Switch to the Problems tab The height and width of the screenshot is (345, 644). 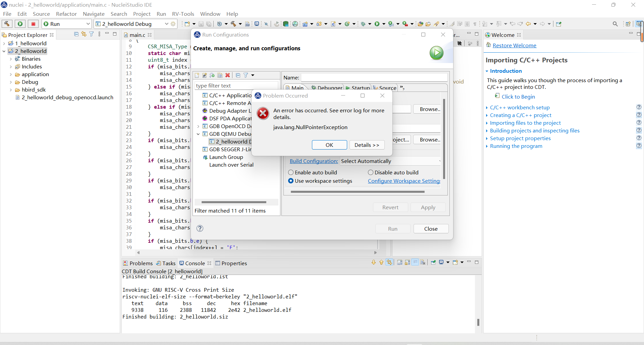pyautogui.click(x=138, y=263)
